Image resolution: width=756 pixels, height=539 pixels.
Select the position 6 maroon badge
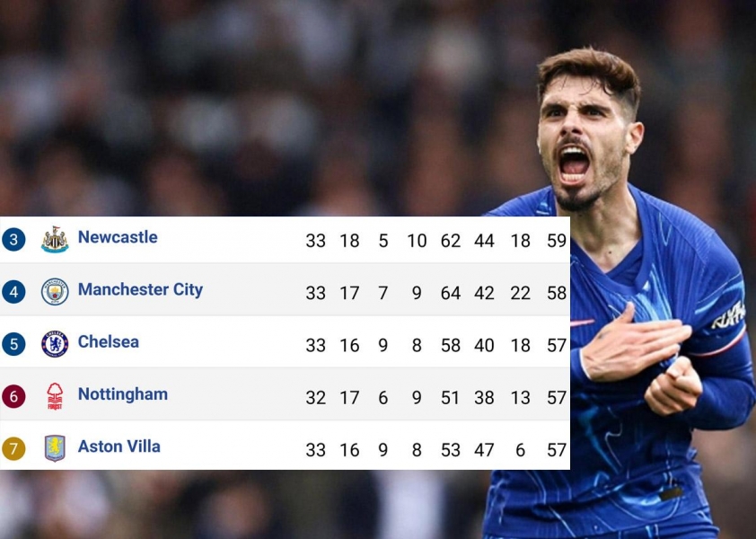click(x=13, y=396)
